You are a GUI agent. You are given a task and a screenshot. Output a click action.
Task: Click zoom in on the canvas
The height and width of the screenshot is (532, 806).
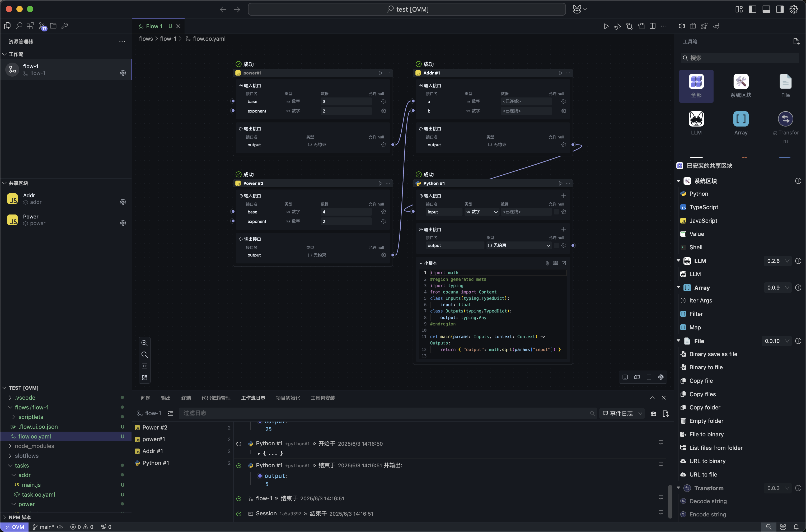pyautogui.click(x=144, y=343)
